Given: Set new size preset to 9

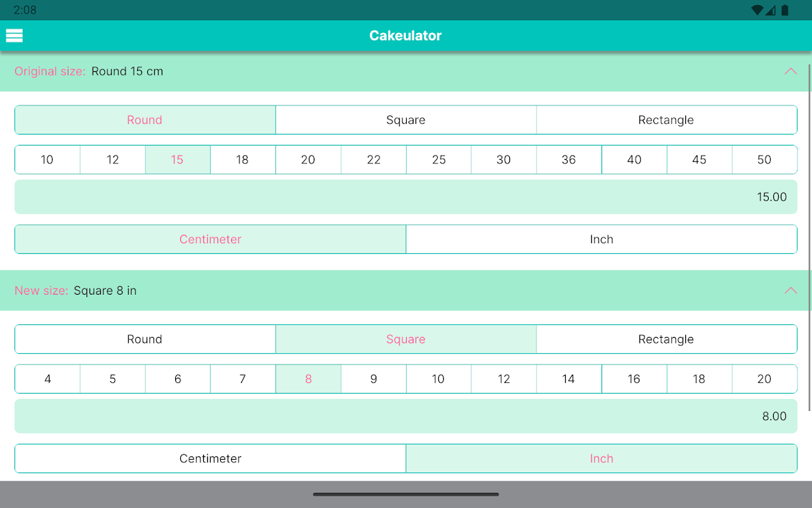Looking at the screenshot, I should pos(374,378).
